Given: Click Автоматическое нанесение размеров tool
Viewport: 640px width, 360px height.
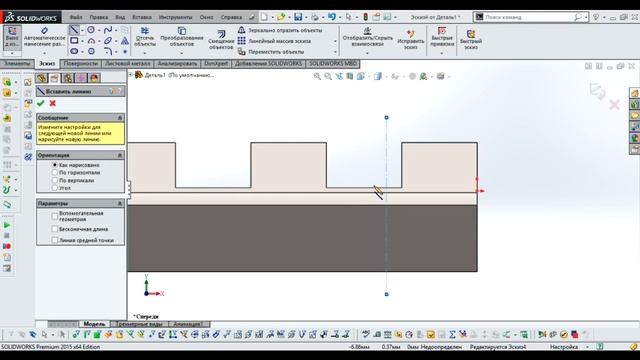Looking at the screenshot, I should tap(44, 37).
